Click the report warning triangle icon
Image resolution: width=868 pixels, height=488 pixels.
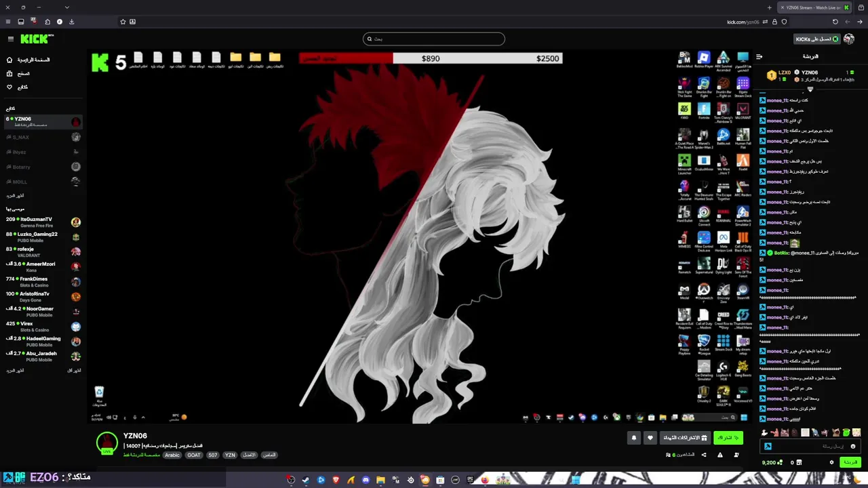point(720,455)
